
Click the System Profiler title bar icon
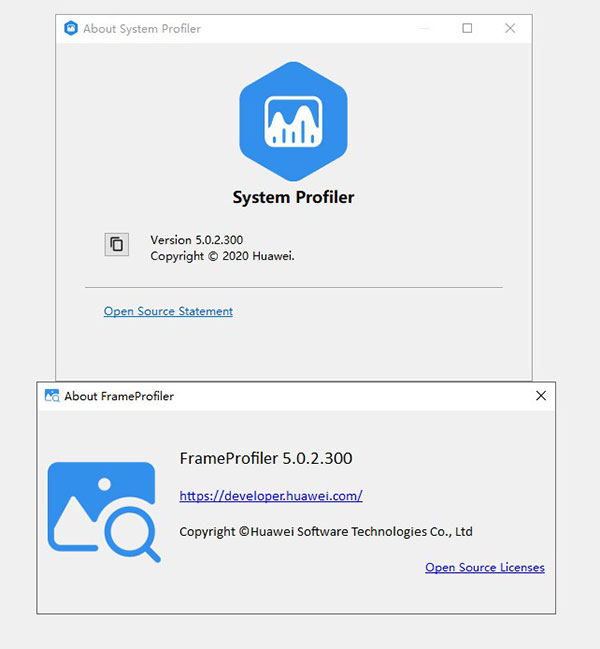pos(71,28)
